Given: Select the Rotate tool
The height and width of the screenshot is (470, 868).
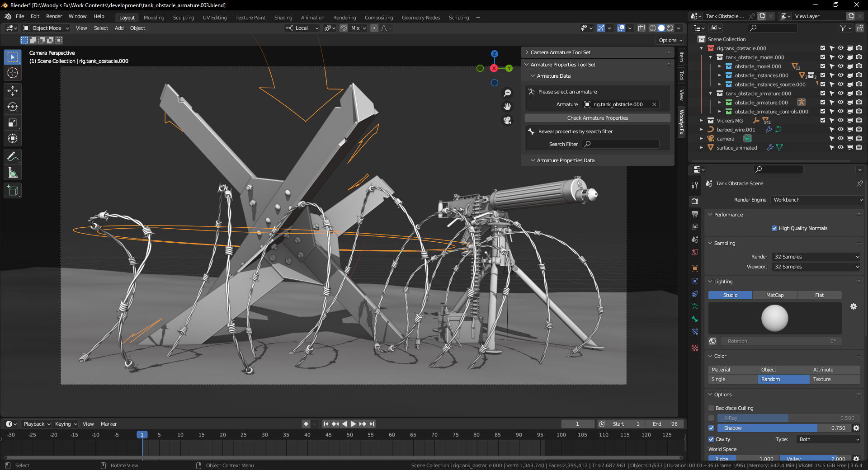Looking at the screenshot, I should (12, 107).
